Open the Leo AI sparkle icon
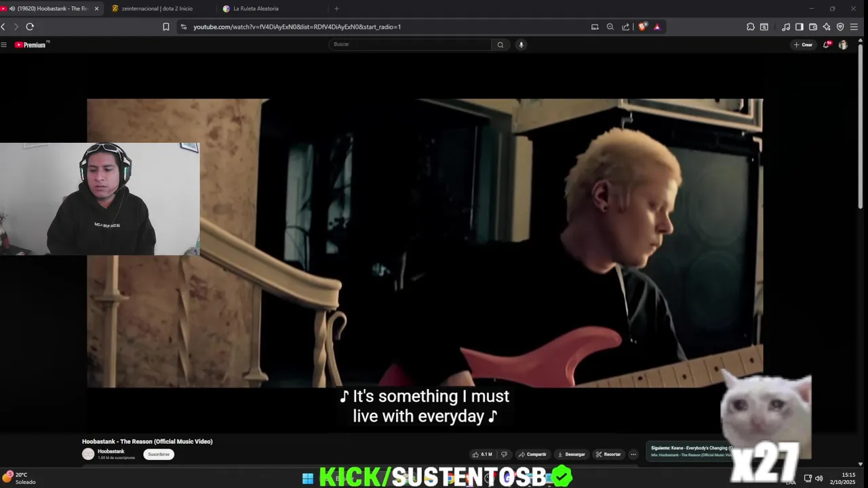This screenshot has width=868, height=488. (x=827, y=26)
